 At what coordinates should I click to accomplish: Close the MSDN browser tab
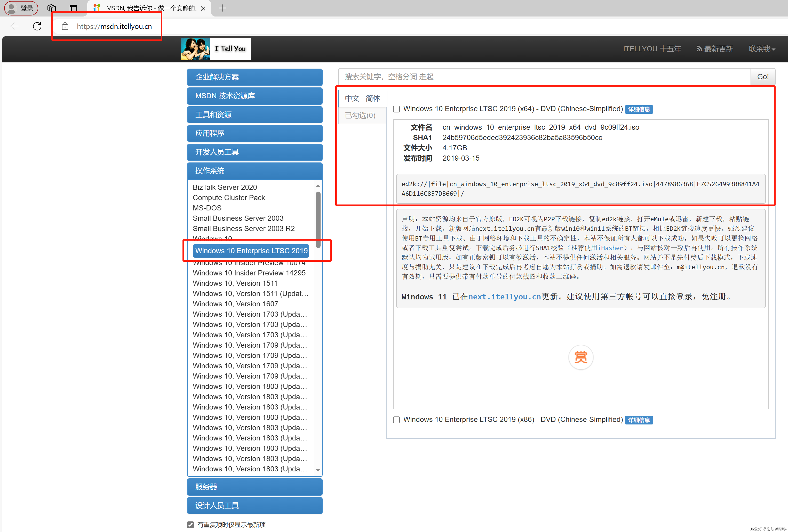point(203,8)
